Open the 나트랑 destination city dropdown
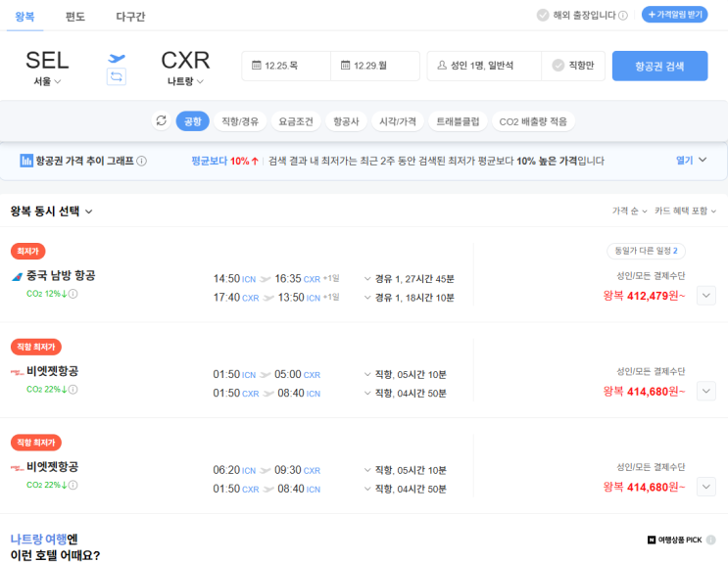The height and width of the screenshot is (564, 728). tap(185, 81)
